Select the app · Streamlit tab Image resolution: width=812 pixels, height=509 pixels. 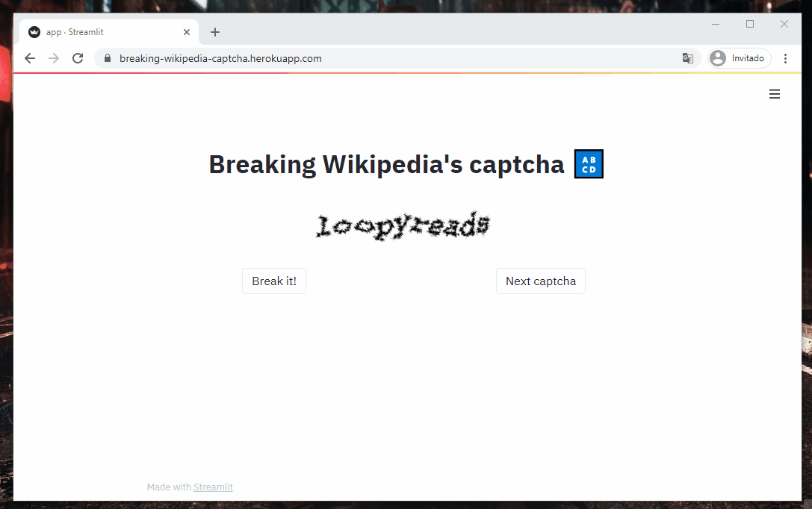109,32
